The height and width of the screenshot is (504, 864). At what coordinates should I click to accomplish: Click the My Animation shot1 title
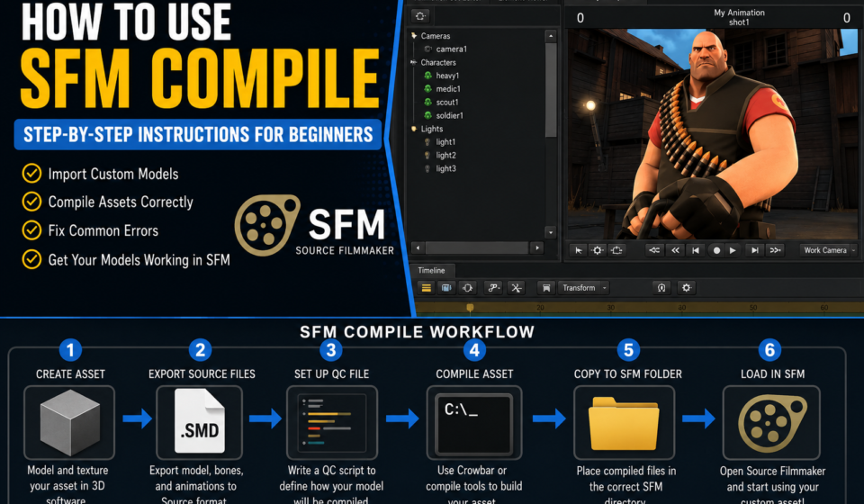click(x=739, y=17)
